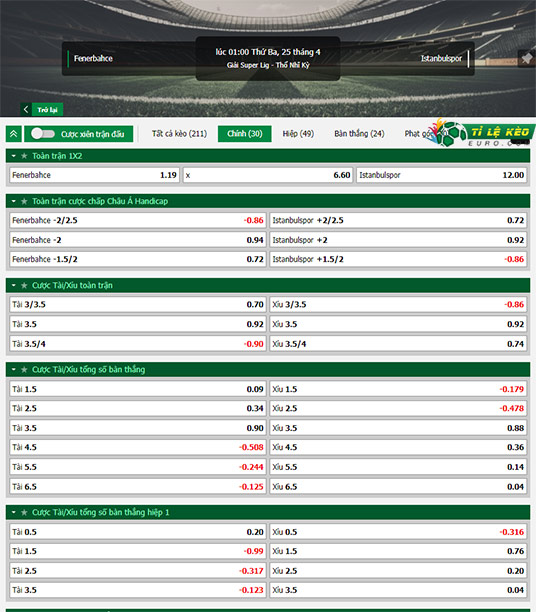Pick first-half Xỉu 2.5 at 0.20
536x612 pixels.
[398, 571]
